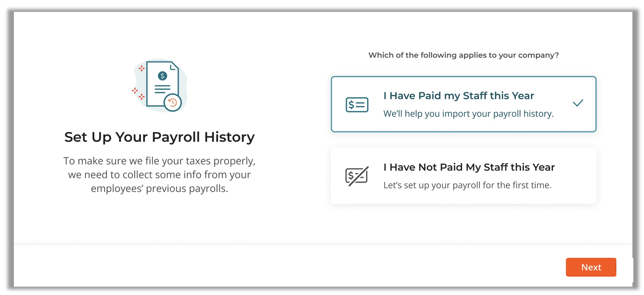Viewport: 644px width, 295px height.
Task: Click 'We'll help you import your payroll history.'
Action: point(469,114)
